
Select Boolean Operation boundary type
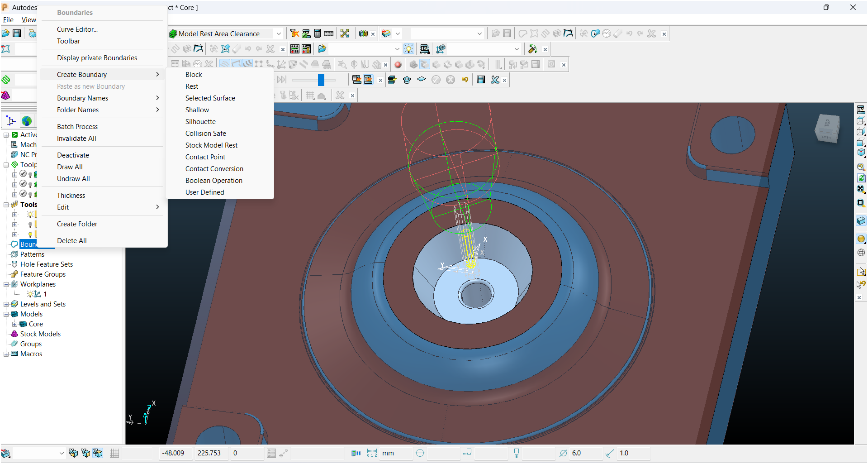point(213,181)
